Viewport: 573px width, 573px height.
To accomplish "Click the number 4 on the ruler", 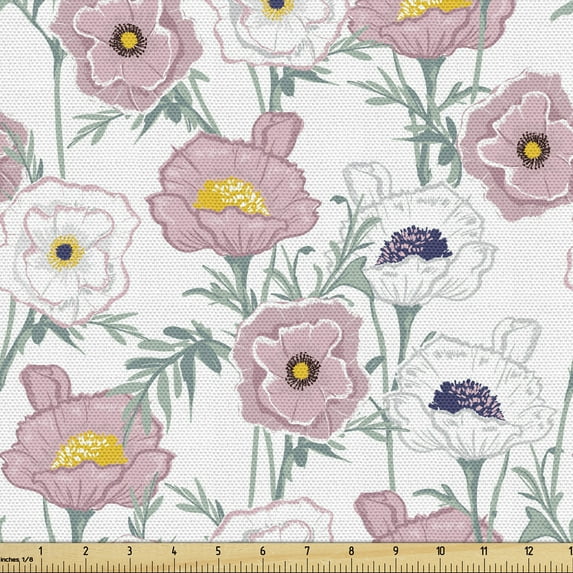I will pyautogui.click(x=174, y=551).
